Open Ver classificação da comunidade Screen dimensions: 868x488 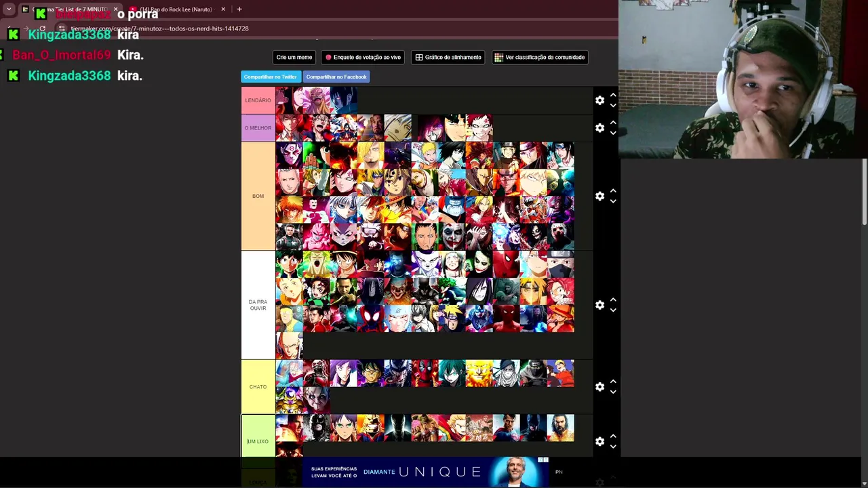coord(539,57)
